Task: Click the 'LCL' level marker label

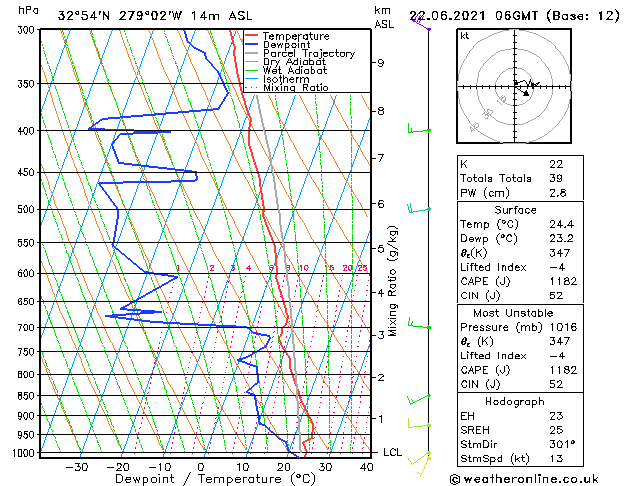Action: coord(392,452)
